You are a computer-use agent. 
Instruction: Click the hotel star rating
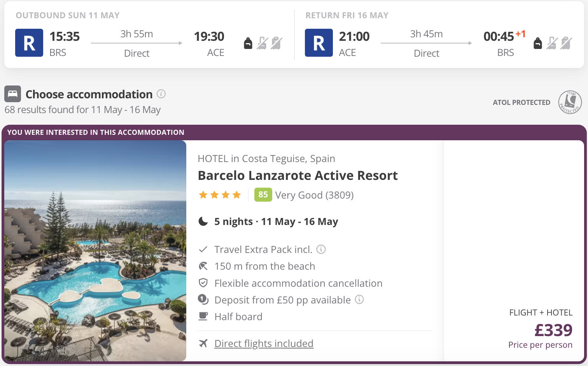click(220, 195)
